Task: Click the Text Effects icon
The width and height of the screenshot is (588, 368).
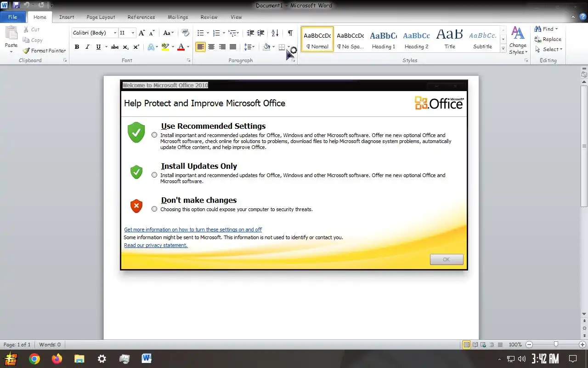Action: [151, 47]
